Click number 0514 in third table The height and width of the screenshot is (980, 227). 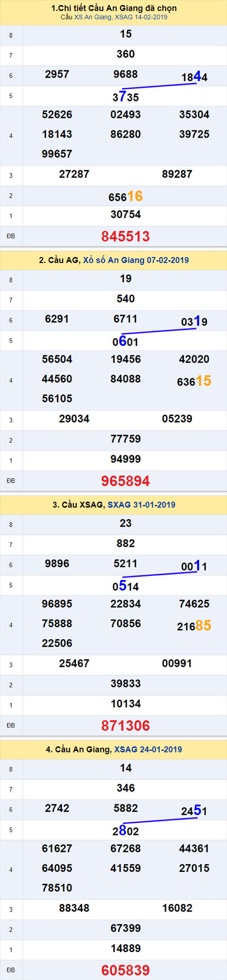[x=125, y=586]
